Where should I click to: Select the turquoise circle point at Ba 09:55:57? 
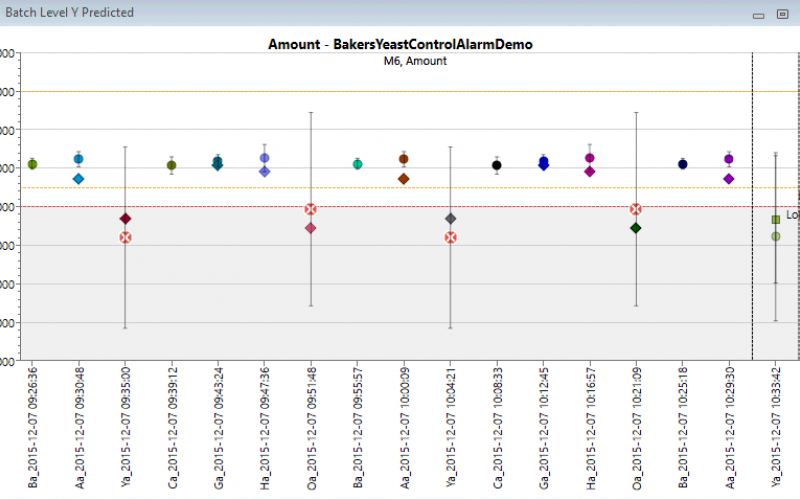coord(358,164)
